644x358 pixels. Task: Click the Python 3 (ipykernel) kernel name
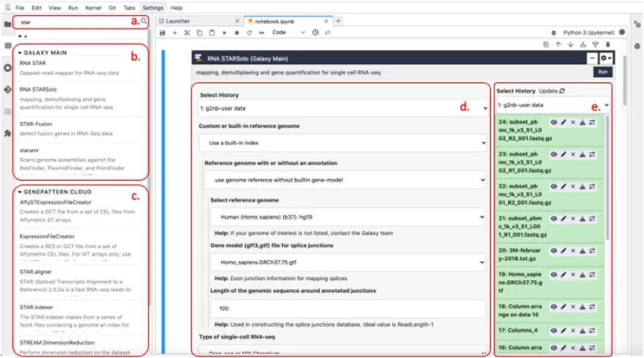click(589, 33)
